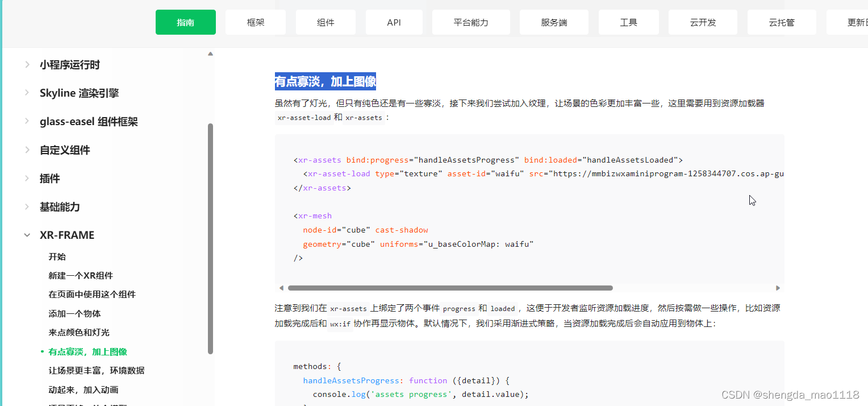868x406 pixels.
Task: Switch to the 框架 tab
Action: click(255, 22)
